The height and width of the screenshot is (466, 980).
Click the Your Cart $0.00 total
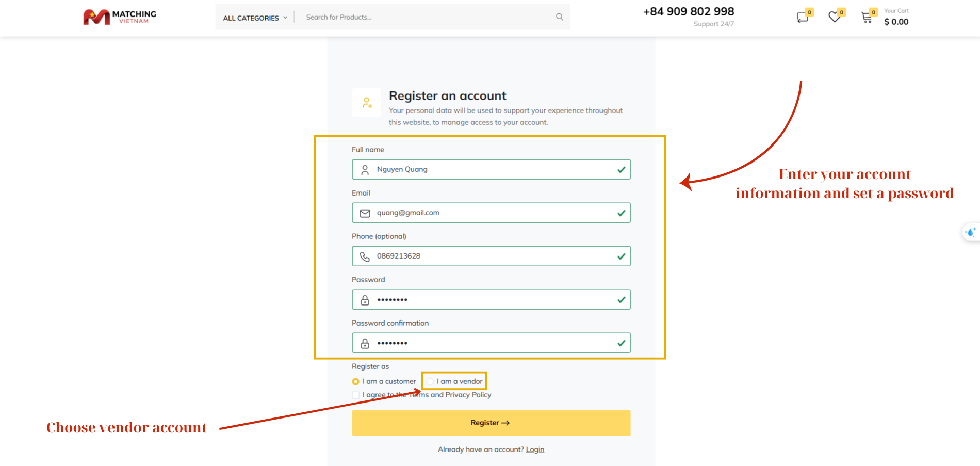point(896,22)
